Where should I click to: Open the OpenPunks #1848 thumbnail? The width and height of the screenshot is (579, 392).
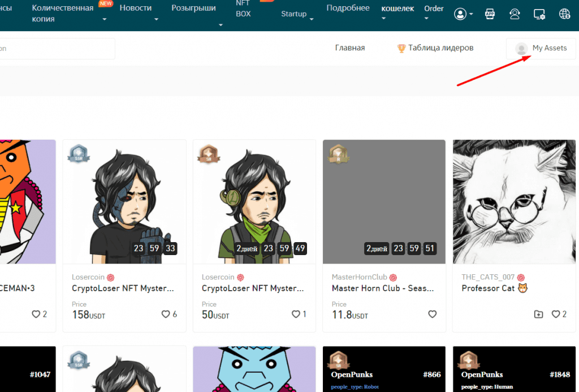(x=514, y=369)
